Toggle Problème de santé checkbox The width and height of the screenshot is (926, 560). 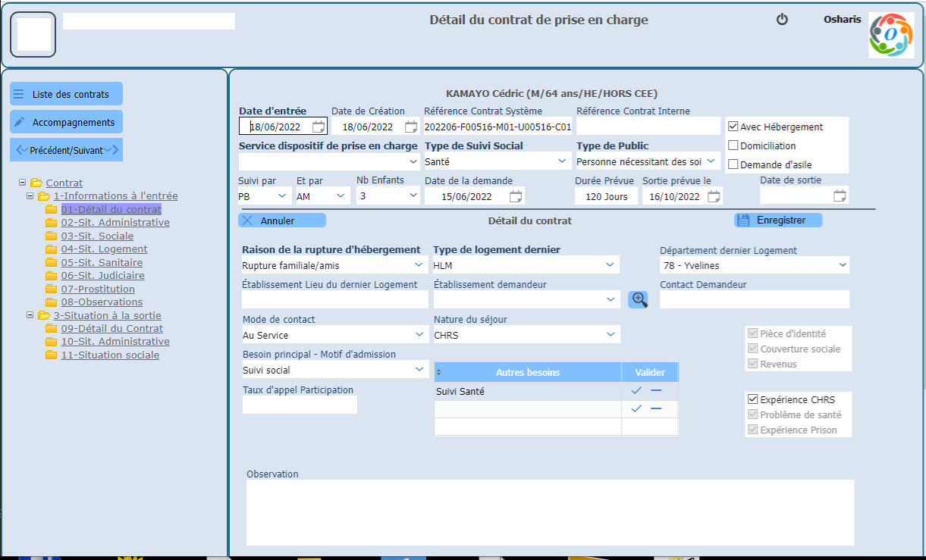(753, 415)
